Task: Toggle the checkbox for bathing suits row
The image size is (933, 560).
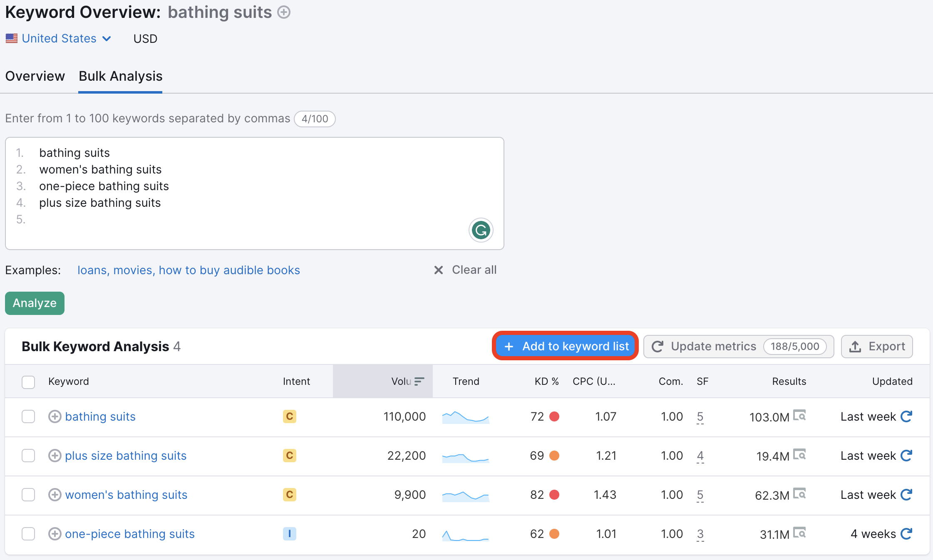Action: click(x=29, y=416)
